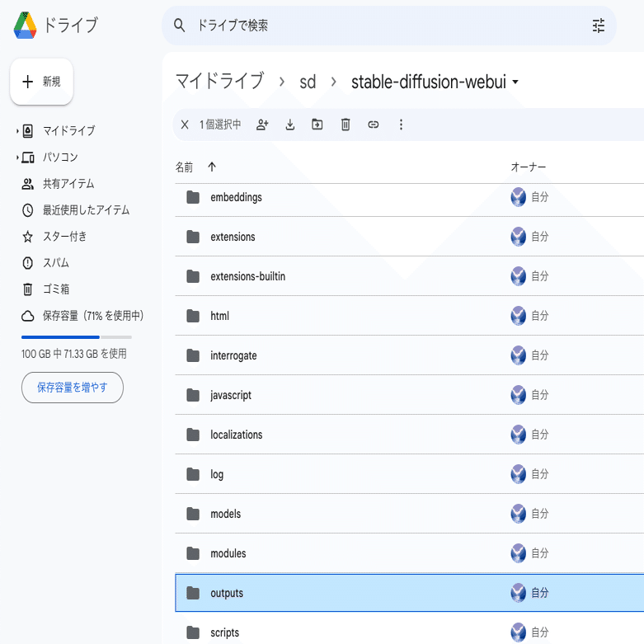Open スパム in the sidebar
Image resolution: width=644 pixels, height=644 pixels.
[x=56, y=263]
